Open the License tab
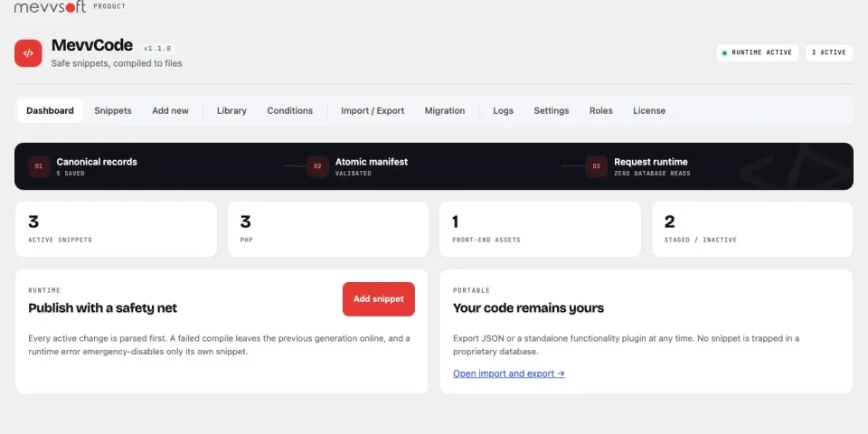This screenshot has height=434, width=868. 649,110
